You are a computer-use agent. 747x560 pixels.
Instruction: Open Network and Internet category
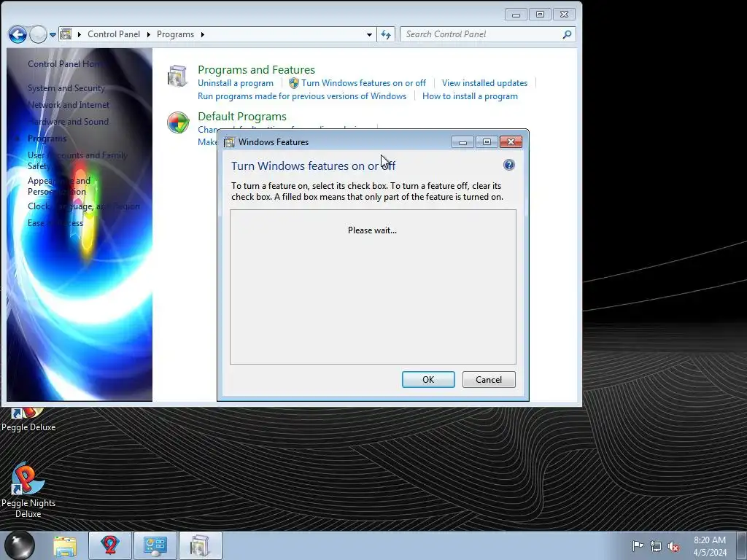point(69,105)
